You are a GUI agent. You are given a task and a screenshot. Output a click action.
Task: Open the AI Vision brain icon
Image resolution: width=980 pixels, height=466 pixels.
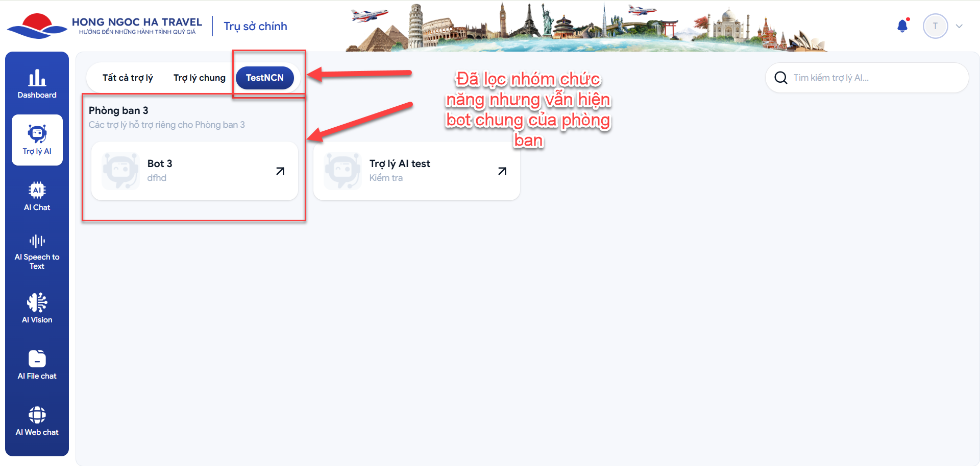(37, 302)
